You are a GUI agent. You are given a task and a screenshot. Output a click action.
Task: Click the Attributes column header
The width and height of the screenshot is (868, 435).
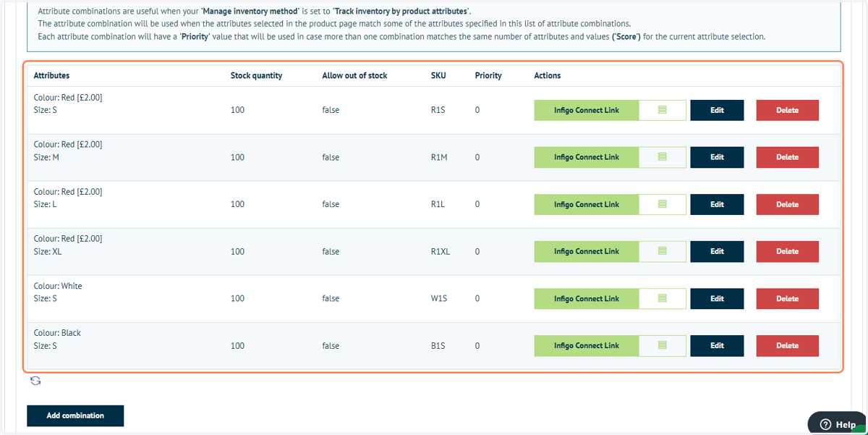tap(51, 75)
